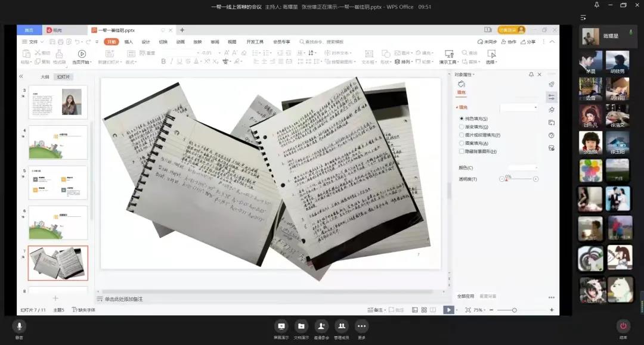
Task: Click the Select cursor icon in ribbon
Action: pos(491,54)
